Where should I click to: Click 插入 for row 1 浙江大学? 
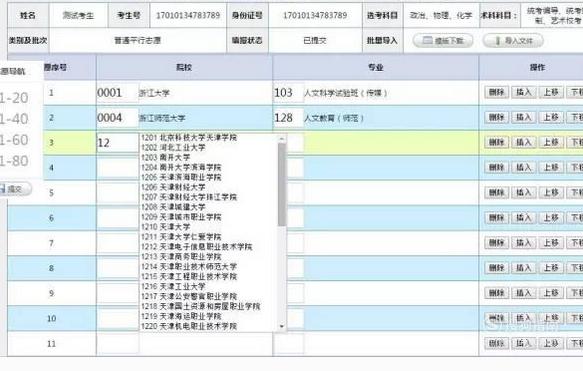click(524, 92)
